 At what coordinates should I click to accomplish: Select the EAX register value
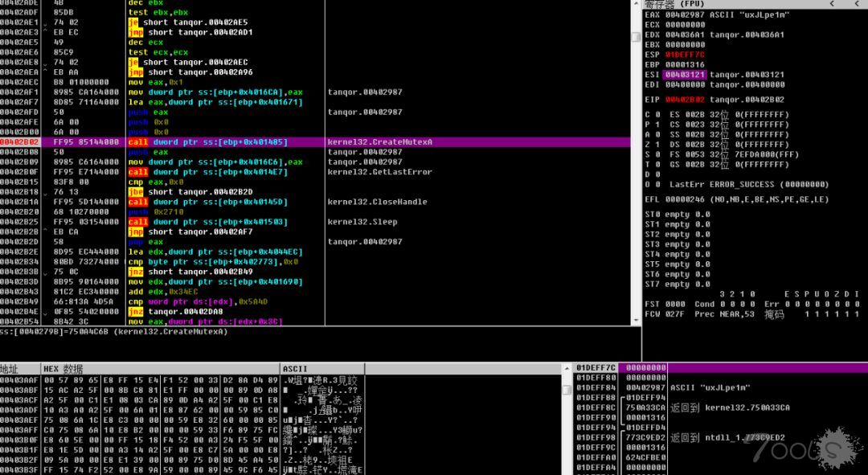683,15
